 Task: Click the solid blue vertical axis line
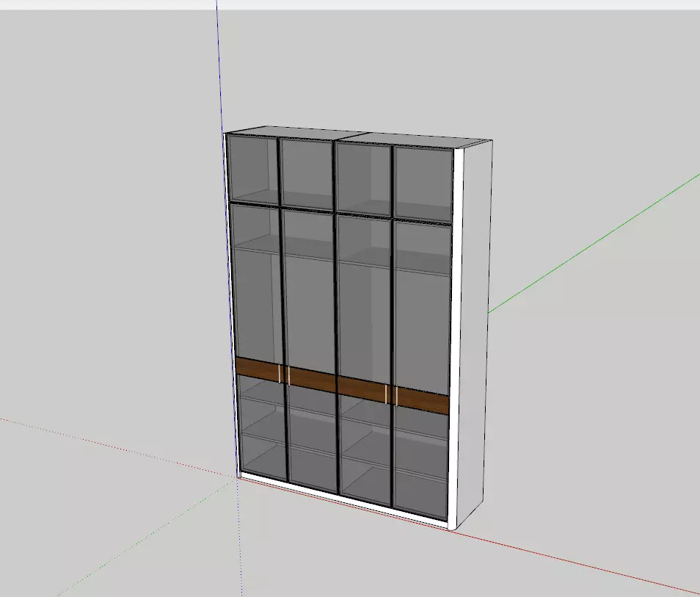click(220, 67)
